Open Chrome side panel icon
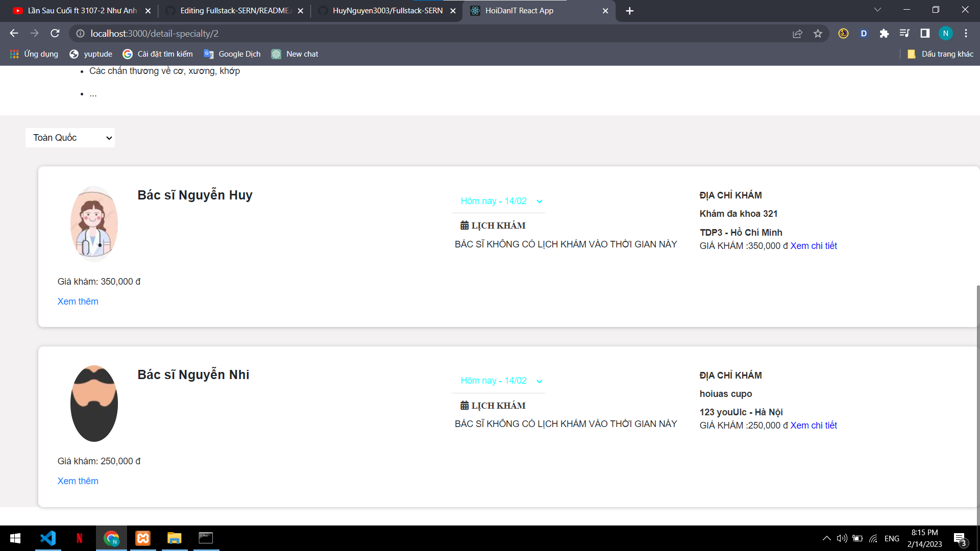The image size is (980, 551). [924, 33]
